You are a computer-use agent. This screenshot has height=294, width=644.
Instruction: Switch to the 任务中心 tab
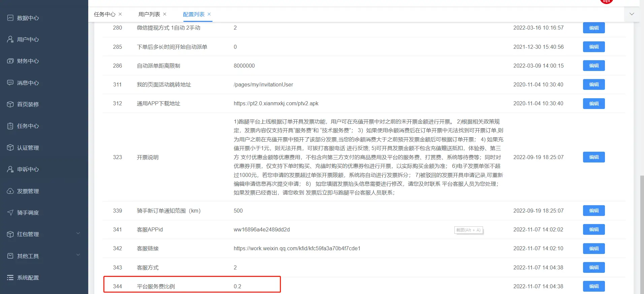click(x=105, y=14)
